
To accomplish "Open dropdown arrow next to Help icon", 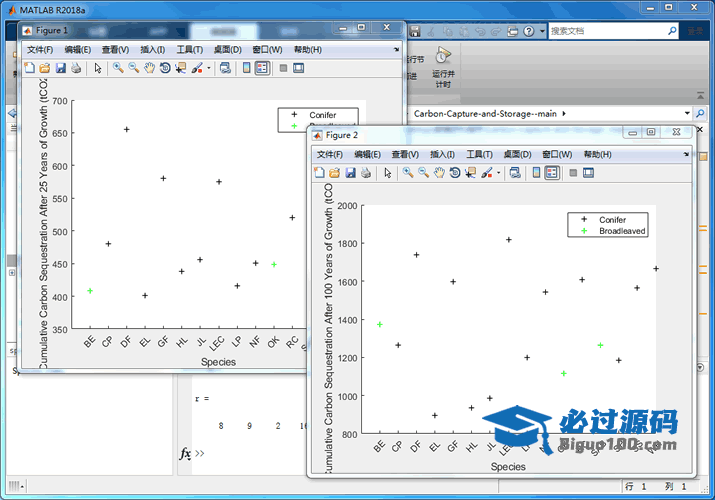I will [542, 31].
